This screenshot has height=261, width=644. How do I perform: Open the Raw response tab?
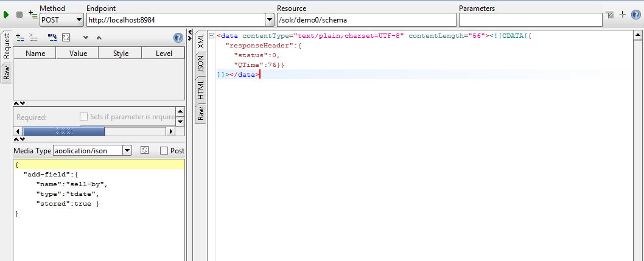pos(201,113)
